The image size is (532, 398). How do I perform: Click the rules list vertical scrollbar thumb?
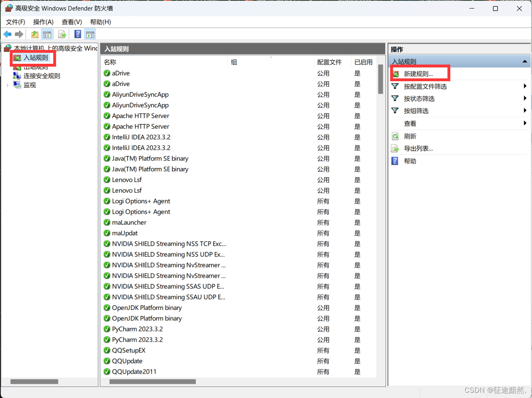pyautogui.click(x=380, y=79)
